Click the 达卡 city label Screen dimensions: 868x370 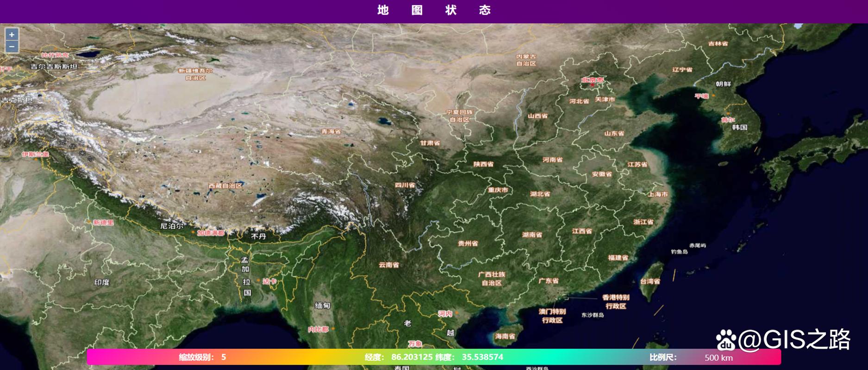269,281
